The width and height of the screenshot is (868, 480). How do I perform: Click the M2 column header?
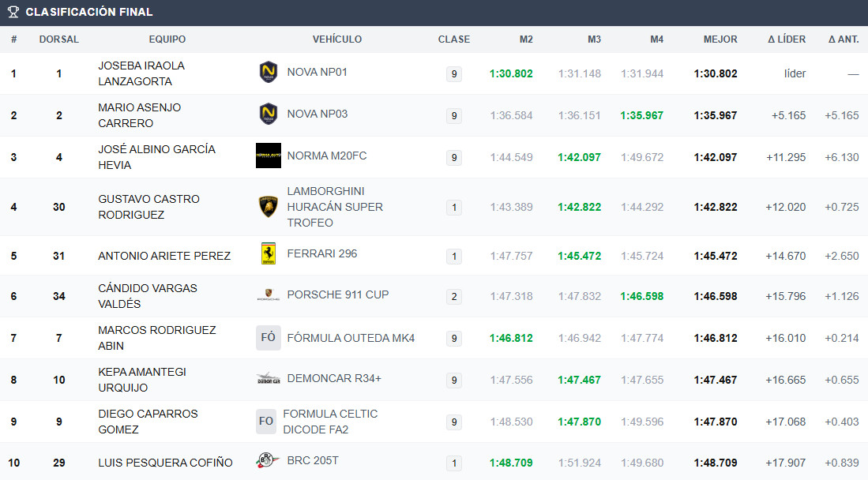(x=526, y=39)
